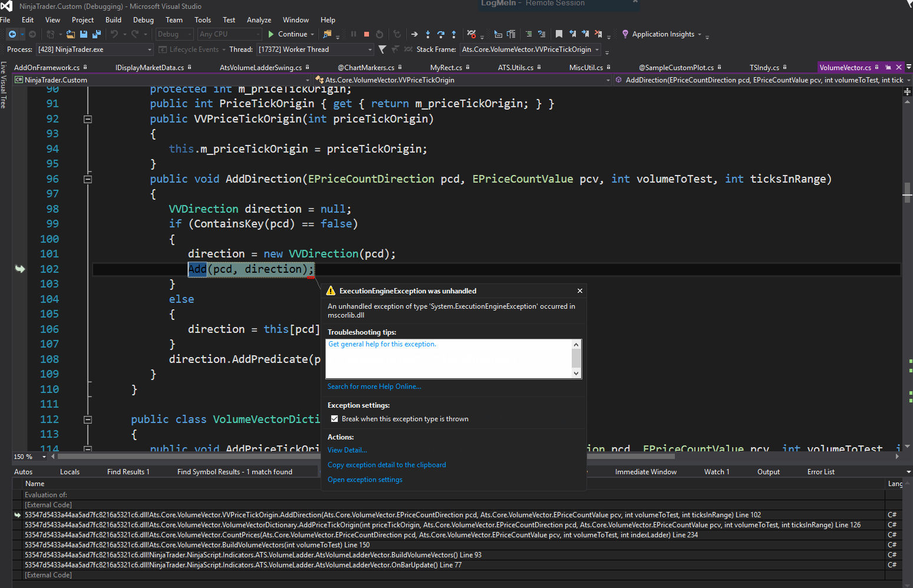Click the View Detail link
The height and width of the screenshot is (588, 913).
click(347, 450)
